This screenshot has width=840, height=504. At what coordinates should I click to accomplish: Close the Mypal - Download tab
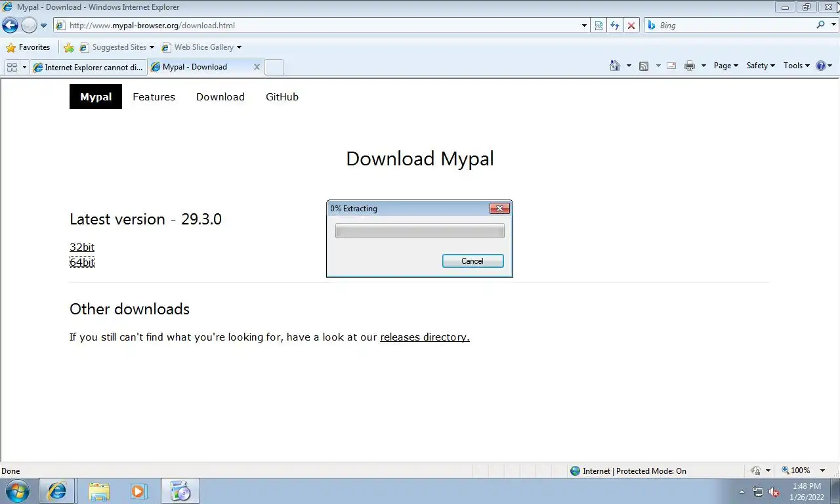(x=257, y=67)
